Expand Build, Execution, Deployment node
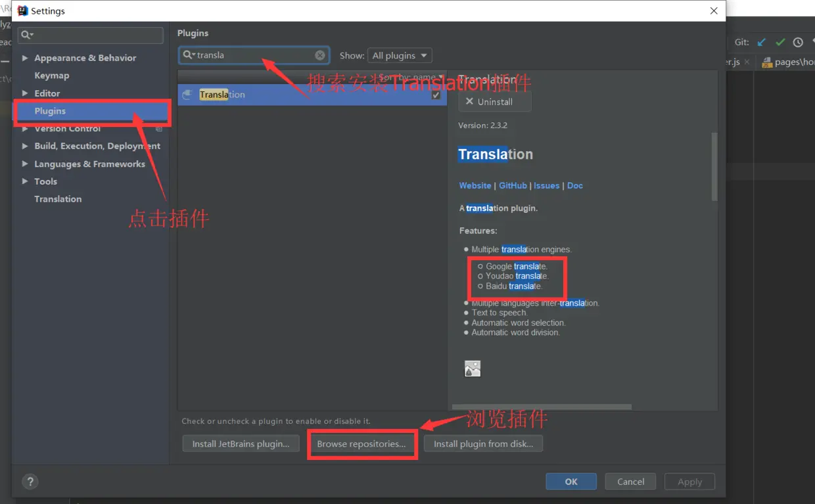The height and width of the screenshot is (504, 815). (x=25, y=146)
